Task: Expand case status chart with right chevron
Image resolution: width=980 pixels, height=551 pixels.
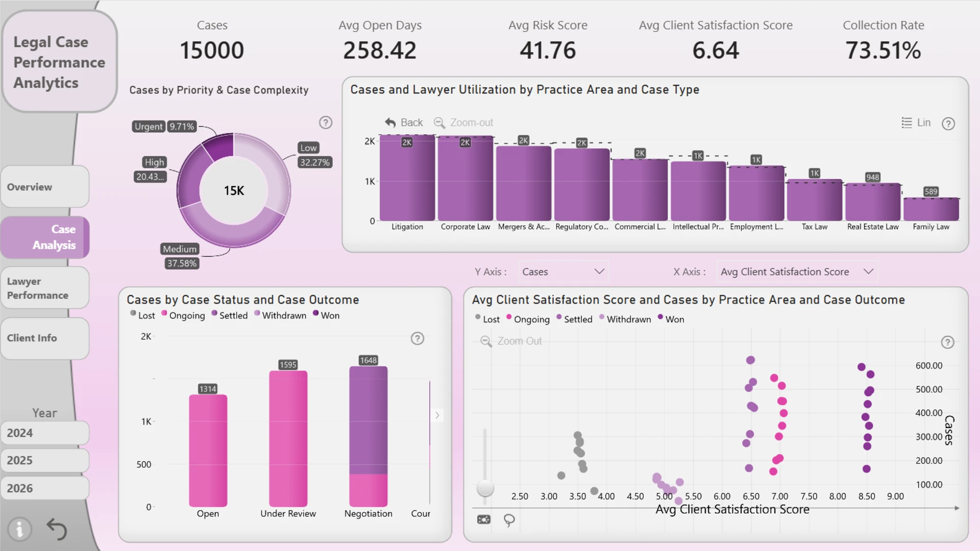Action: point(437,415)
